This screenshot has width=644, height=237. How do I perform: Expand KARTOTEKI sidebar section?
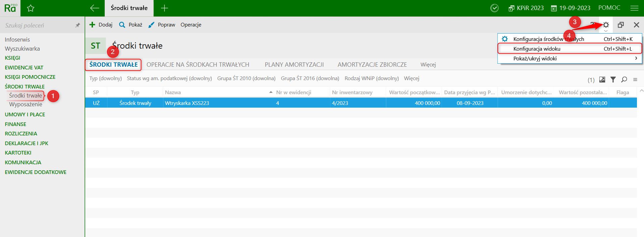coord(18,153)
